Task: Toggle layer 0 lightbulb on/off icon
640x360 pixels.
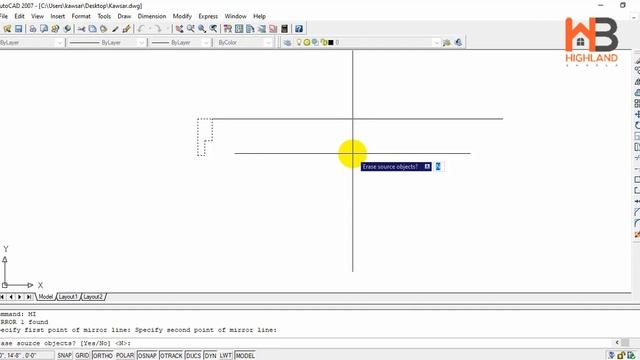Action: point(299,42)
